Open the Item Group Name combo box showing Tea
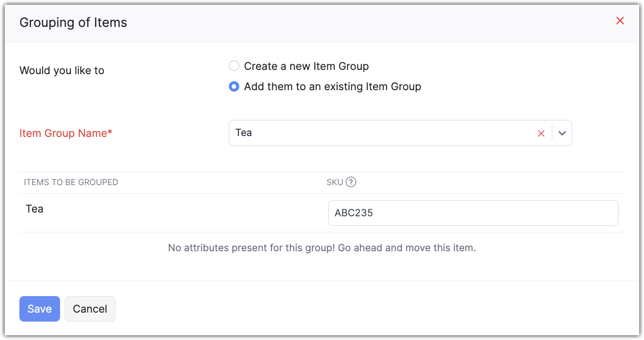Image resolution: width=644 pixels, height=340 pixels. click(378, 133)
